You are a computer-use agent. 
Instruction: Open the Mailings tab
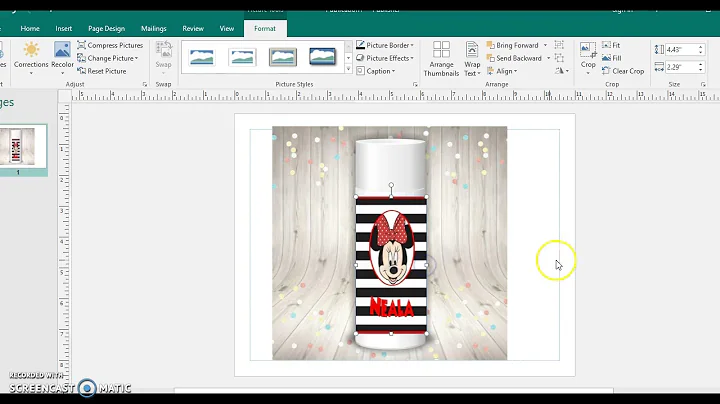click(x=153, y=28)
